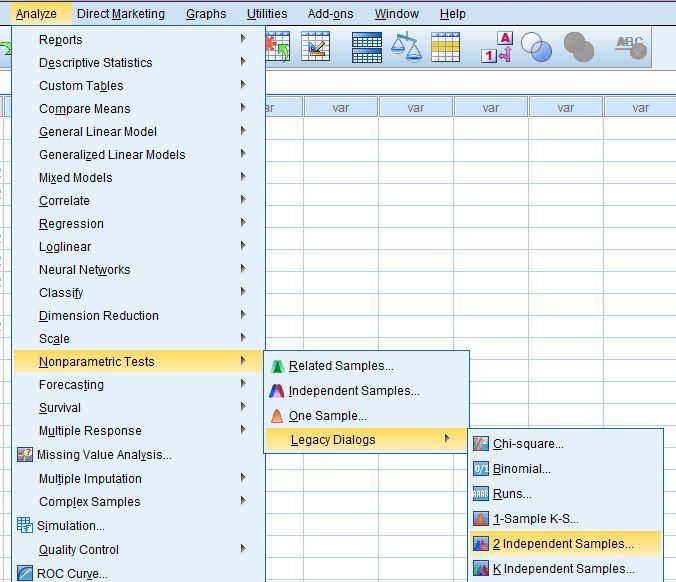Expand the Regression submenu arrow
The width and height of the screenshot is (676, 582).
tap(243, 222)
